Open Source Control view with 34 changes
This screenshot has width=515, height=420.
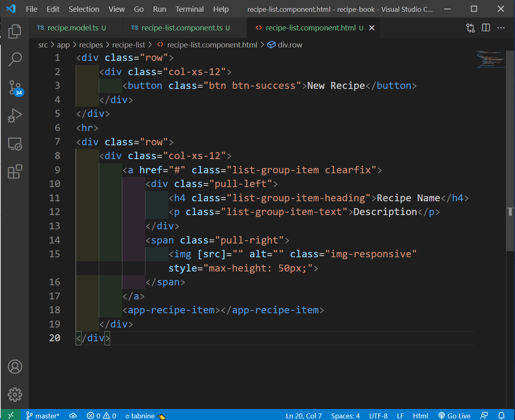15,88
